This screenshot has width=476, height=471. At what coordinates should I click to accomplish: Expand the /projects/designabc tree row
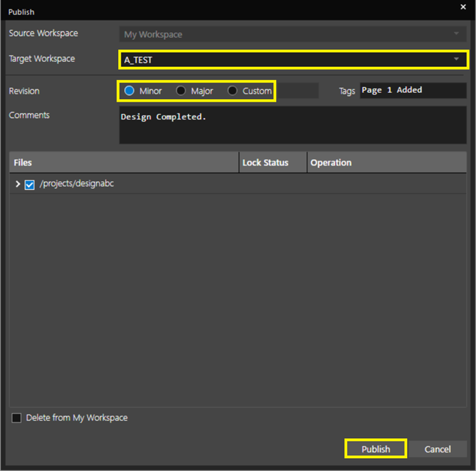[x=18, y=184]
